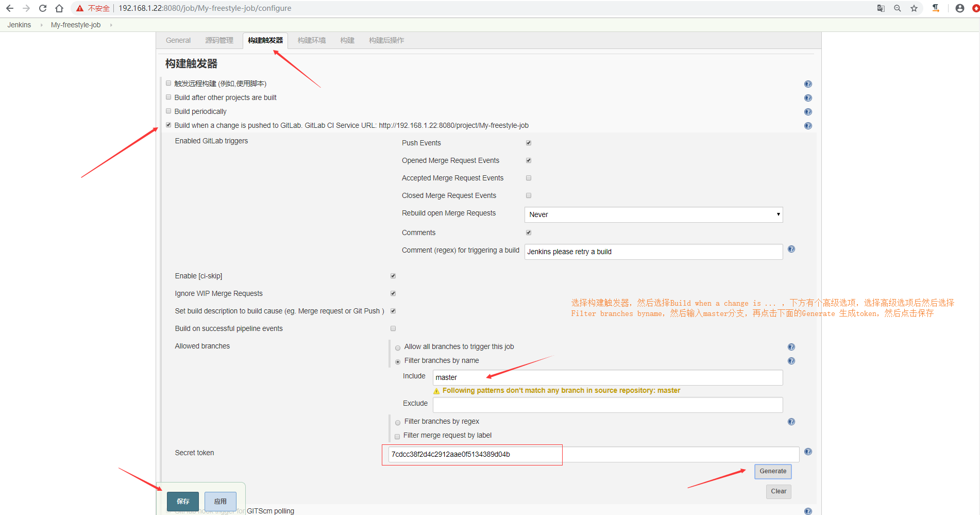
Task: Open the 构建后操作 tab
Action: tap(386, 40)
